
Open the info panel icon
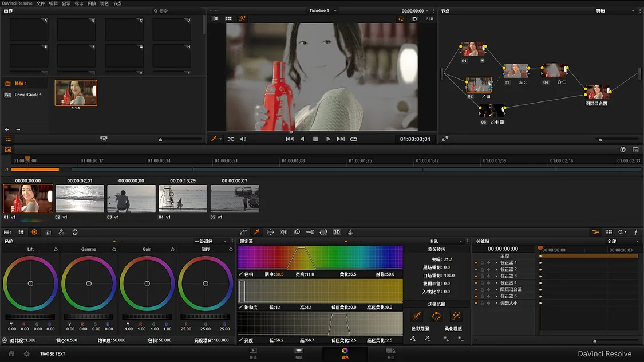635,232
